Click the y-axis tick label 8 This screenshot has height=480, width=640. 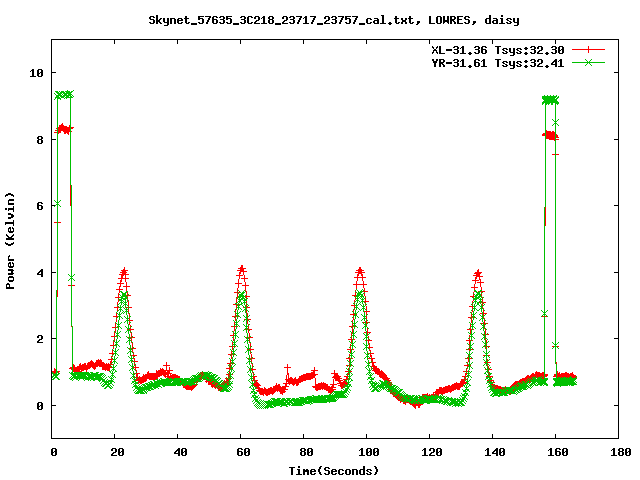[40, 140]
